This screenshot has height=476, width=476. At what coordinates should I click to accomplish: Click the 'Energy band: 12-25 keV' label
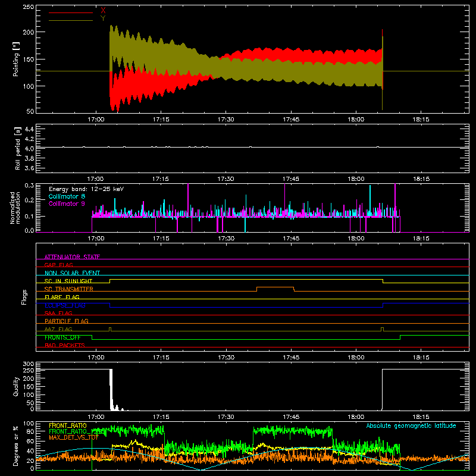pos(86,189)
